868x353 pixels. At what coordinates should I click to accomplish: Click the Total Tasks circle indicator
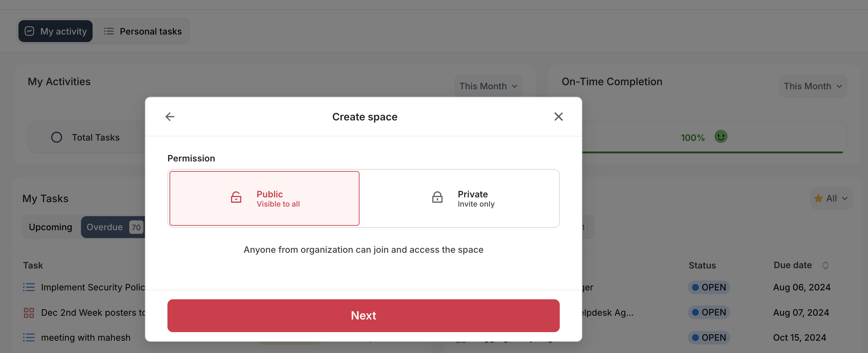pyautogui.click(x=57, y=137)
